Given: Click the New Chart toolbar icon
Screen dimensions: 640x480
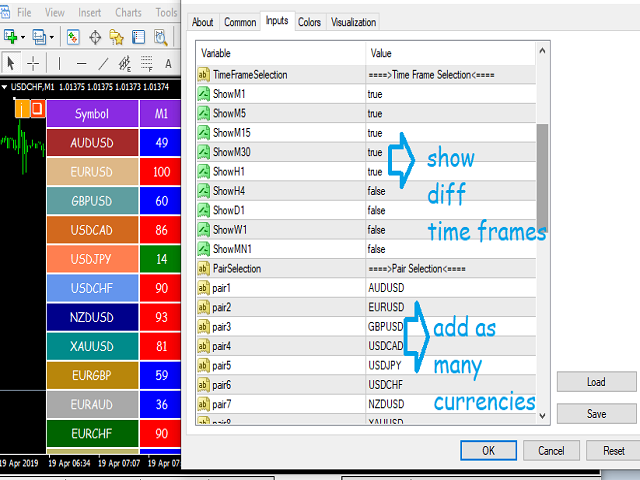Looking at the screenshot, I should pyautogui.click(x=11, y=37).
